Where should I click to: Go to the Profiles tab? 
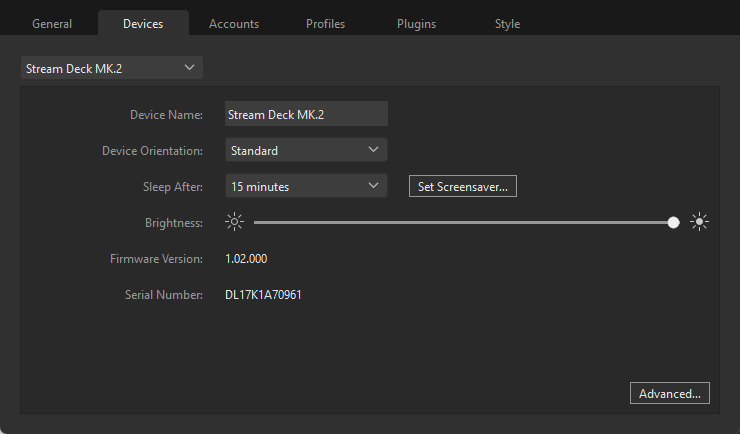[325, 24]
